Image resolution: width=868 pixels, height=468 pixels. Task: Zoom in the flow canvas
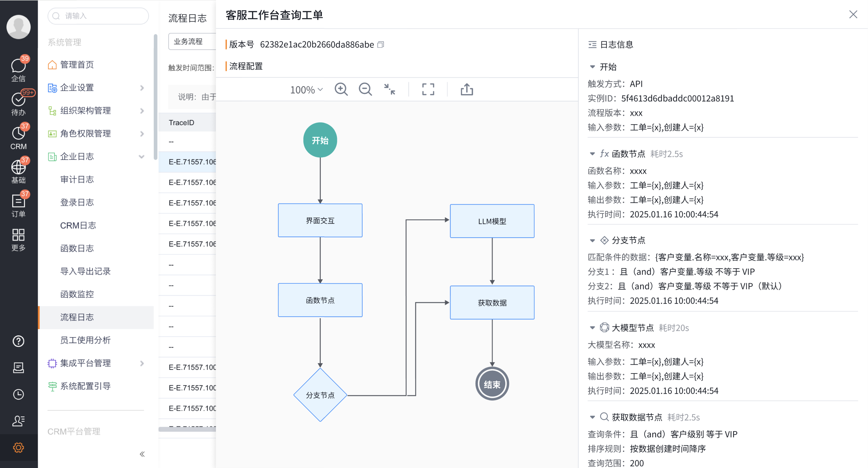click(341, 89)
